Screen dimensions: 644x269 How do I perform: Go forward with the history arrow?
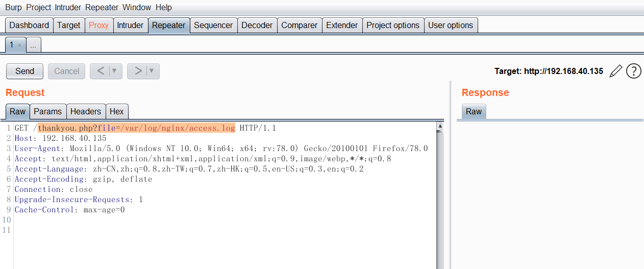tap(138, 71)
